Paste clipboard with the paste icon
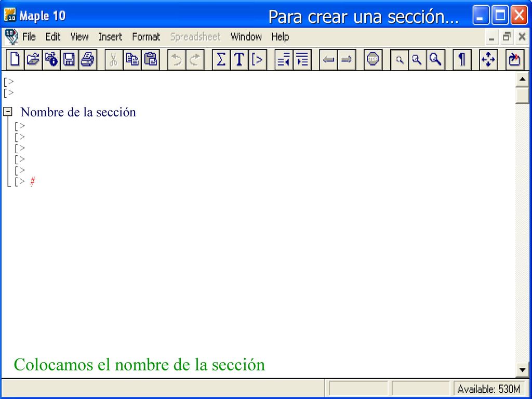532x399 pixels. pyautogui.click(x=150, y=60)
